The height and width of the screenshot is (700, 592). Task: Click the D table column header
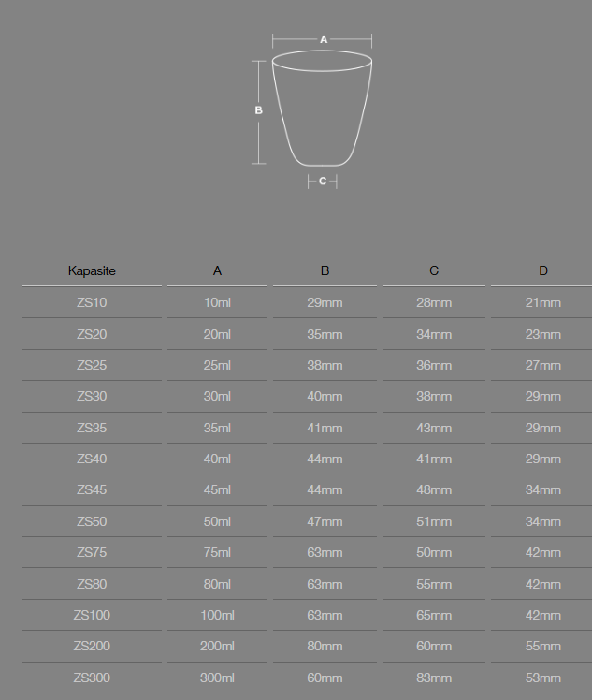(x=543, y=271)
